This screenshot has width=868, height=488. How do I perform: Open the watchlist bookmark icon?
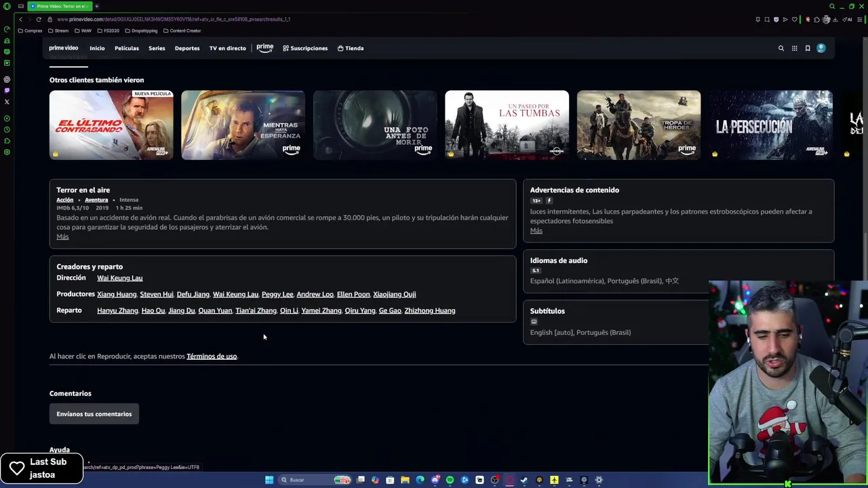pyautogui.click(x=808, y=48)
